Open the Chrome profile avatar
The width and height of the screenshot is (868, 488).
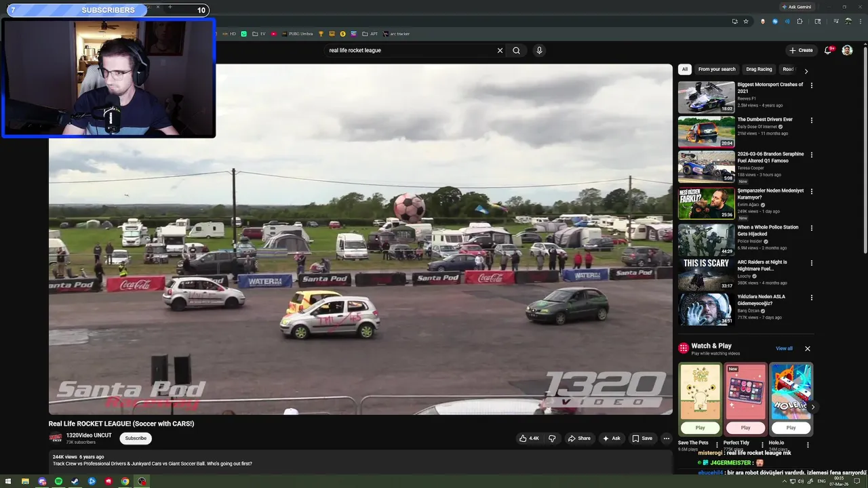[848, 21]
